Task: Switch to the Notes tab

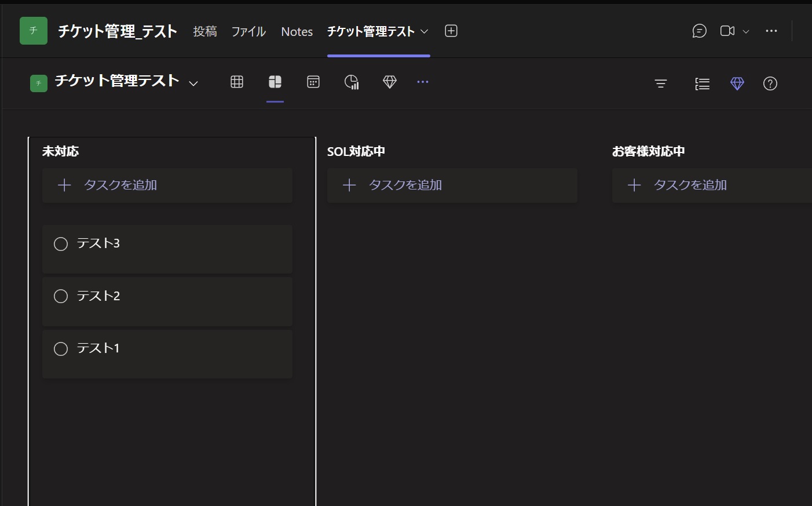Action: (297, 32)
